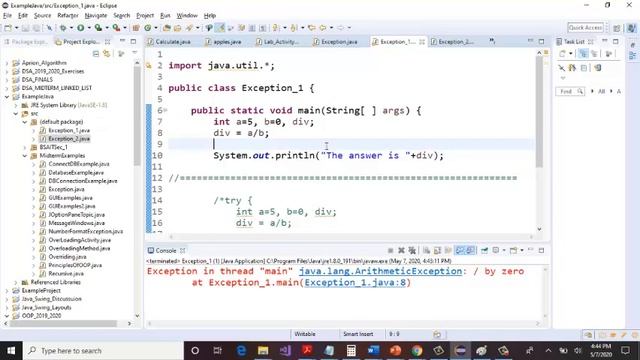Open the Run menu
The width and height of the screenshot is (640, 360).
[165, 16]
